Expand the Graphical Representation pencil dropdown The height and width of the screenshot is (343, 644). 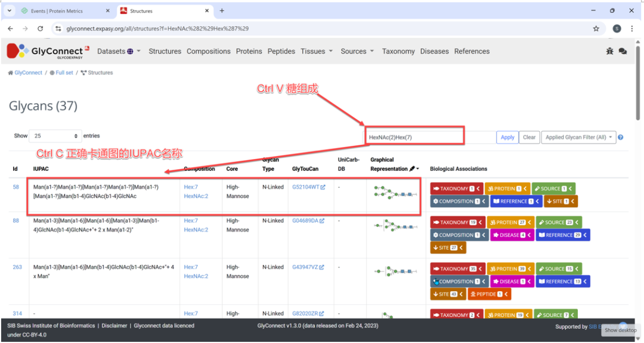[x=414, y=169]
